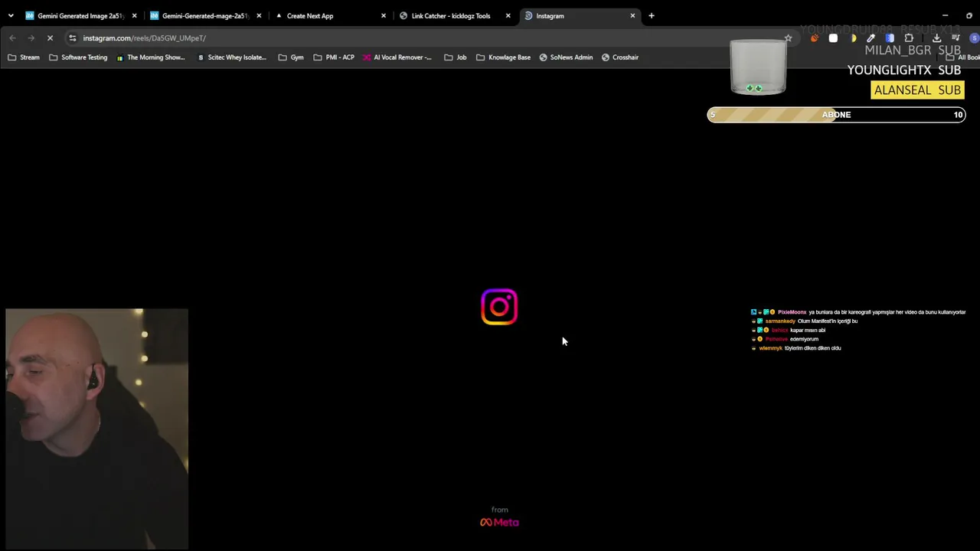View site information for instagram.com
Image resolution: width=980 pixels, height=551 pixels.
72,37
